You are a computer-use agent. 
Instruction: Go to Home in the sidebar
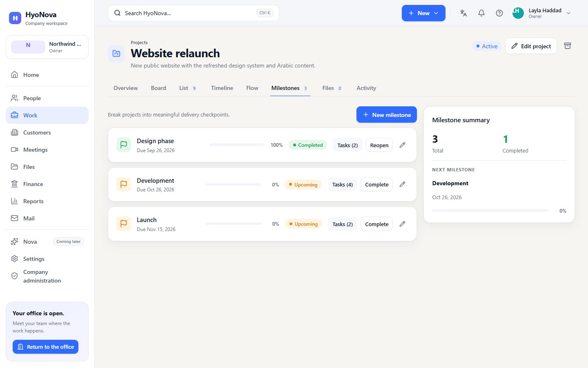pos(47,75)
